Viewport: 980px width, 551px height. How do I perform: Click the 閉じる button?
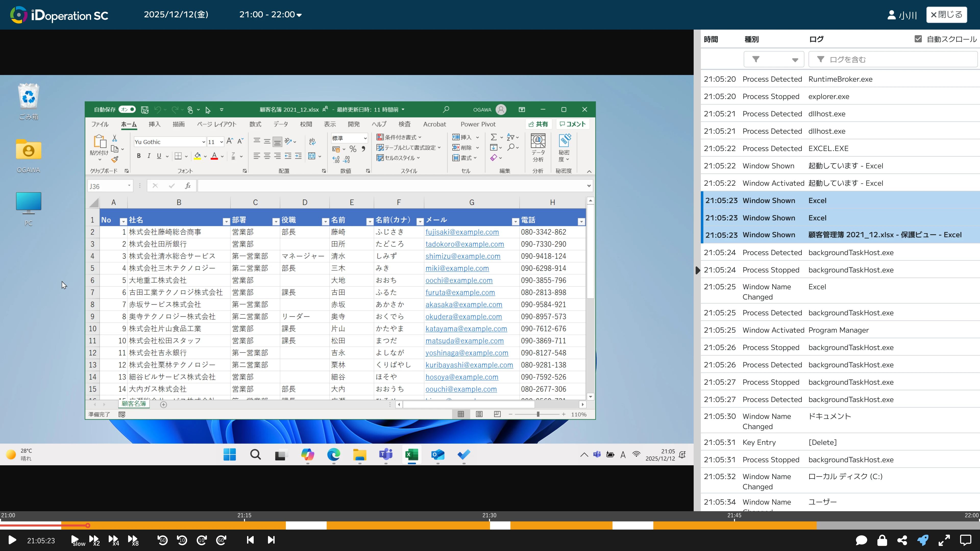pos(946,15)
